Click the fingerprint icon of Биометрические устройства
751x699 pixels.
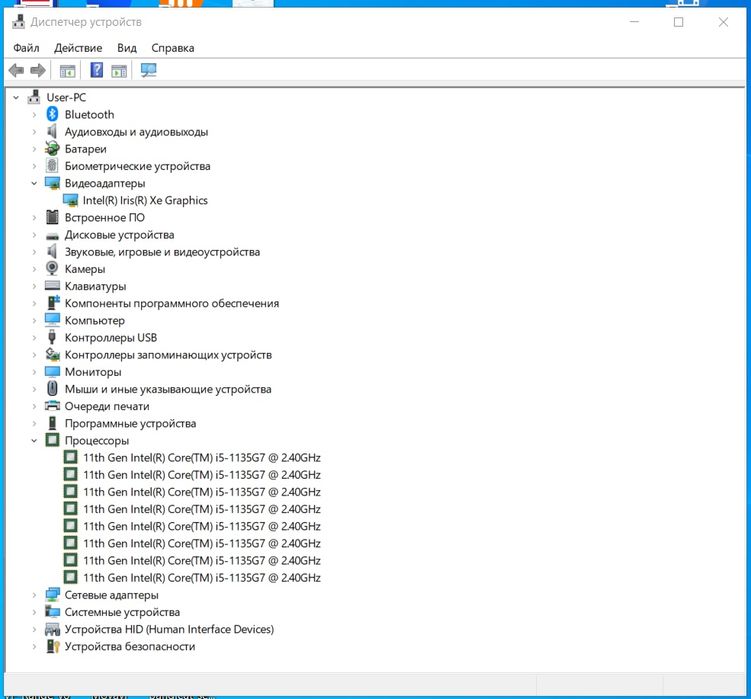pyautogui.click(x=52, y=165)
